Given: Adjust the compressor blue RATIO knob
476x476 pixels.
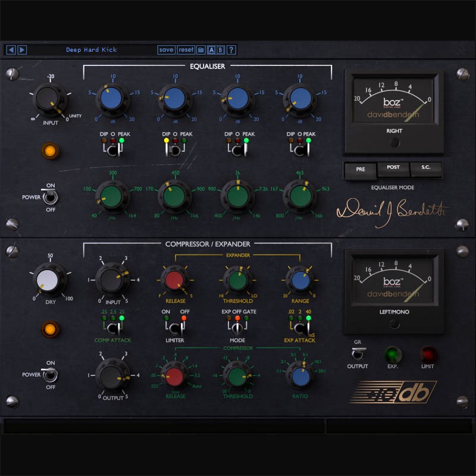Looking at the screenshot, I should (300, 377).
